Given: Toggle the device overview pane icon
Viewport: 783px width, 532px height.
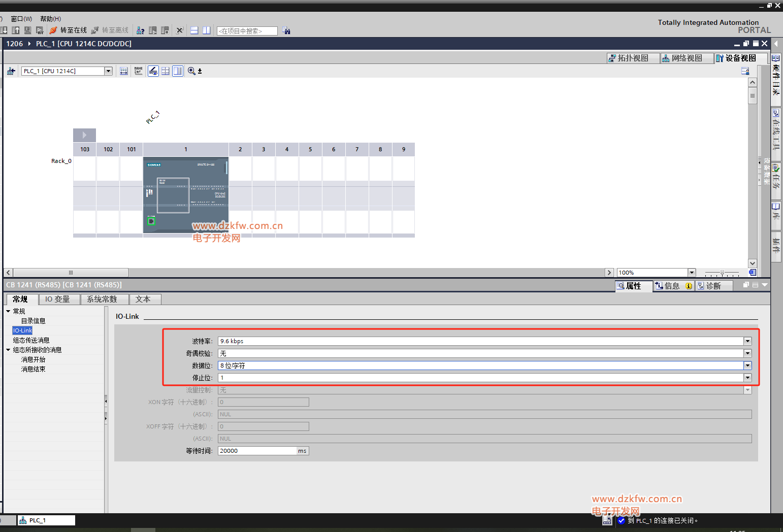Looking at the screenshot, I should (178, 71).
